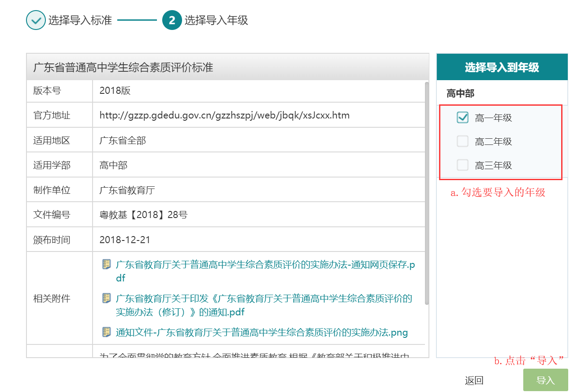
Task: Click the 选择导入年级 step label
Action: coord(216,20)
